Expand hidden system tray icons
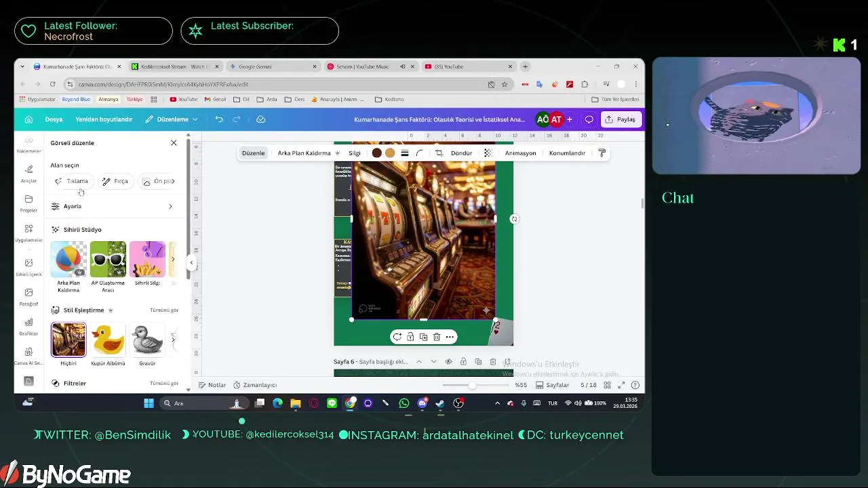The width and height of the screenshot is (868, 488). [x=497, y=403]
